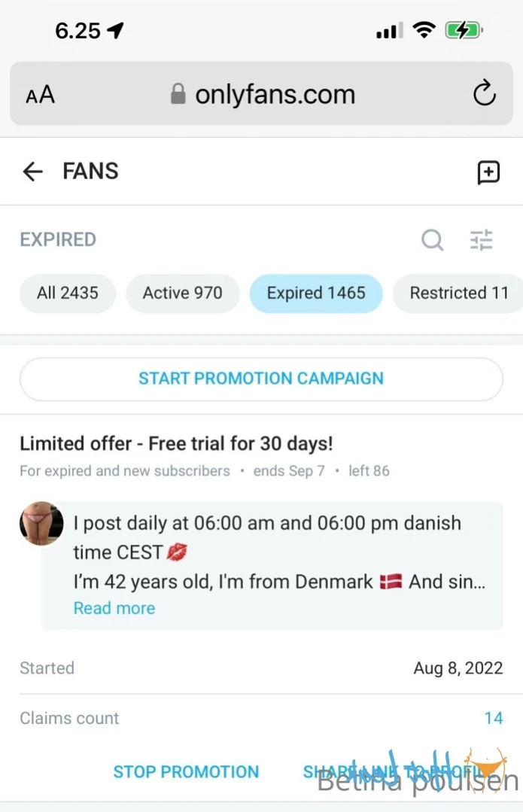The image size is (523, 812).
Task: Open the new message icon
Action: pyautogui.click(x=488, y=172)
